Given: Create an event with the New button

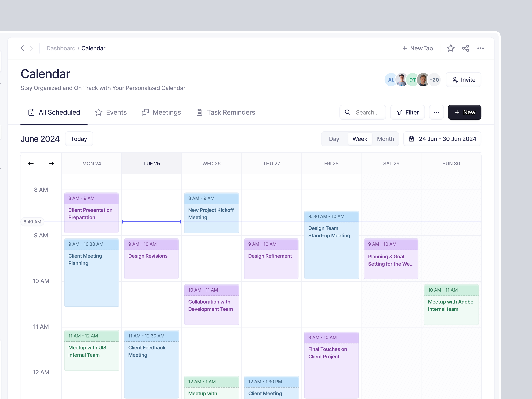Looking at the screenshot, I should click(464, 112).
